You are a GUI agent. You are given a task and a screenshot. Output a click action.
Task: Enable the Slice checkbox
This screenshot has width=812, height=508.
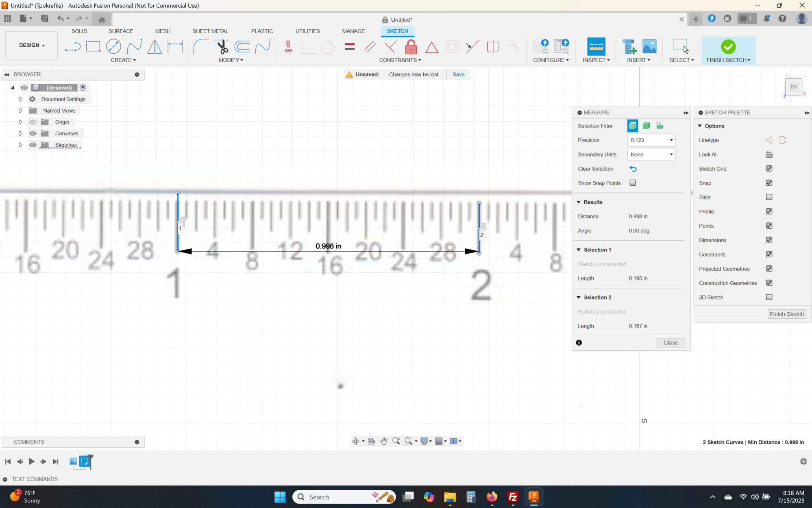click(768, 197)
